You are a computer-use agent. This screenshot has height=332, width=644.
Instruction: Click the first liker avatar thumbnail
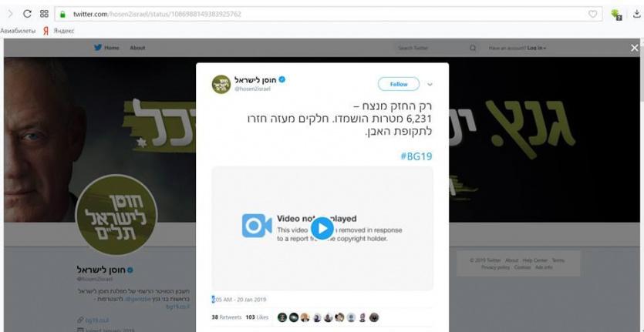282,317
